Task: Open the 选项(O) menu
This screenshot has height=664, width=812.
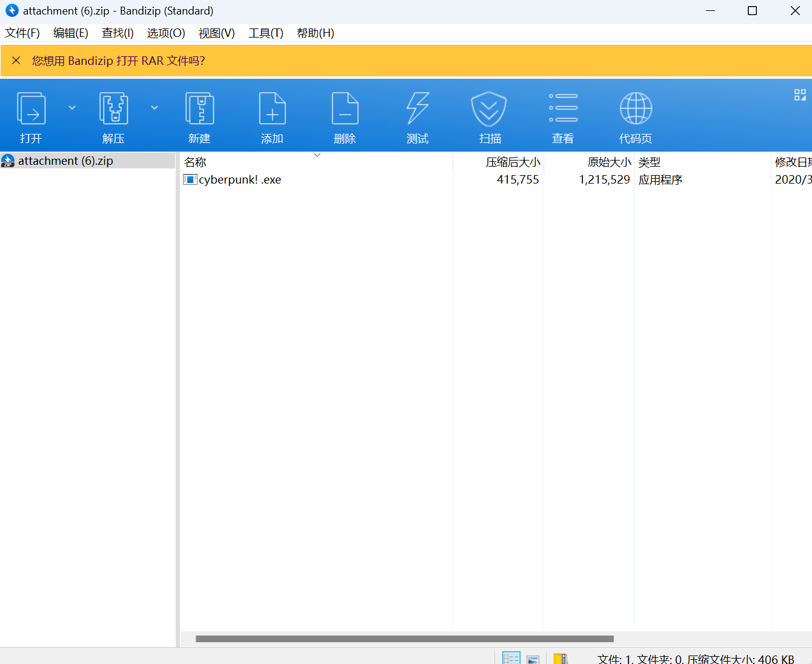Action: pyautogui.click(x=166, y=33)
